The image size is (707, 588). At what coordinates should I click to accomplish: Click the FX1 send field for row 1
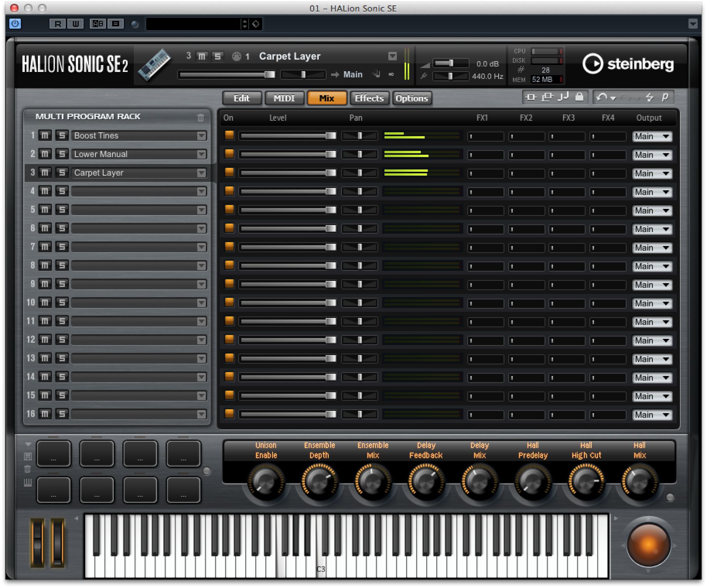click(485, 136)
